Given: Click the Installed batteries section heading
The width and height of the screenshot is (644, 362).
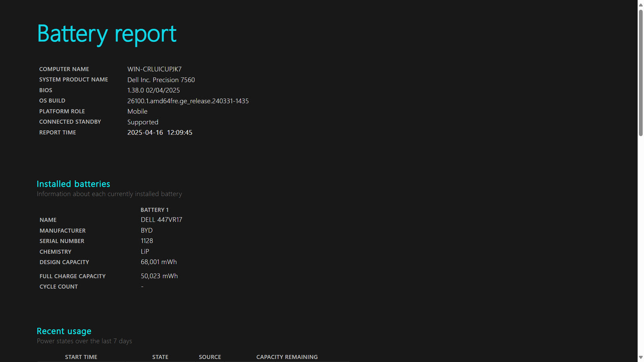Looking at the screenshot, I should point(73,184).
